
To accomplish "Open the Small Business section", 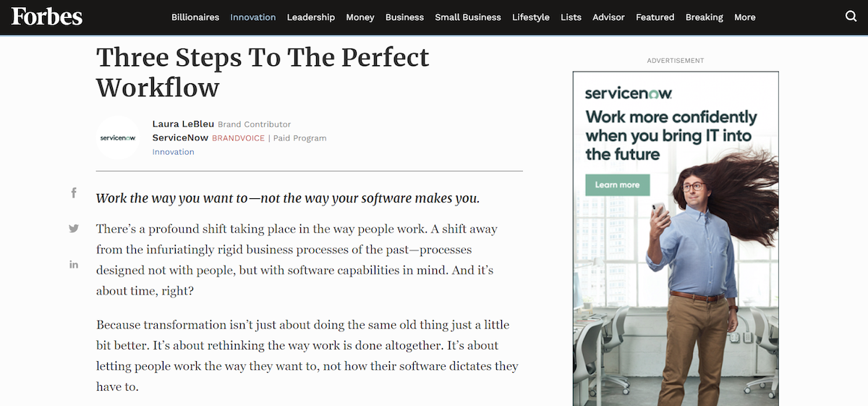I will pos(467,17).
